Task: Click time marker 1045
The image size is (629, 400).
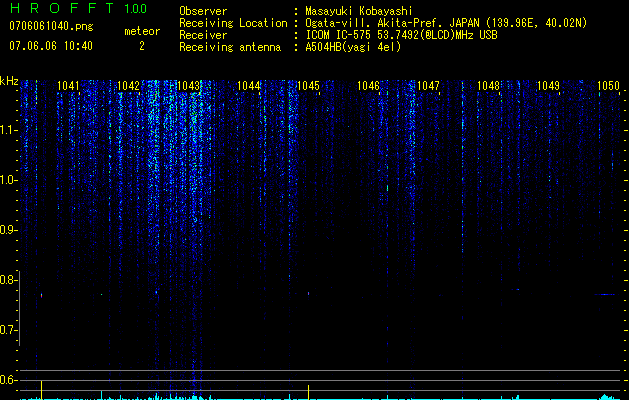Action: (x=308, y=85)
